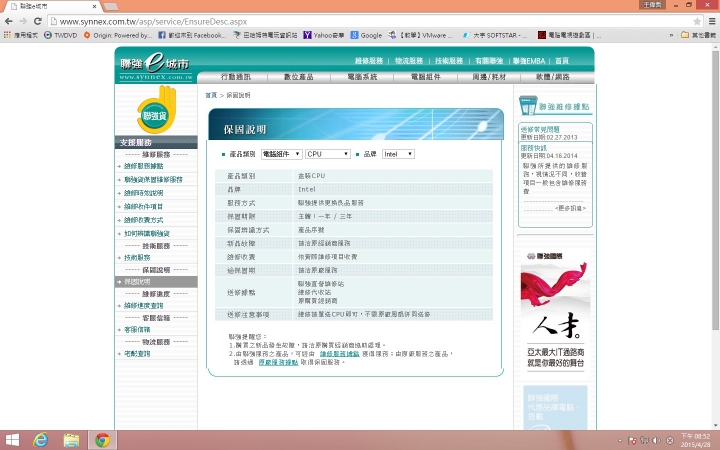Image resolution: width=720 pixels, height=450 pixels.
Task: Click the browser vertical scrollbar
Action: point(715,190)
